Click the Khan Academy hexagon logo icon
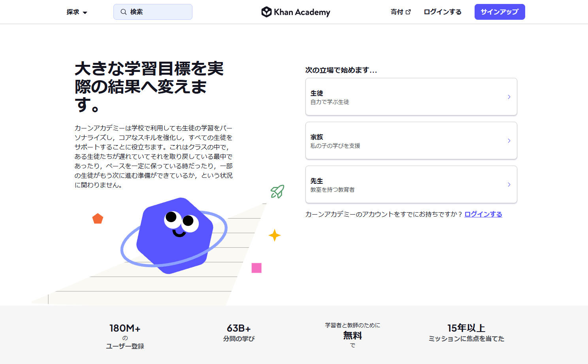Screen dimensions: 588x364 pyautogui.click(x=266, y=12)
